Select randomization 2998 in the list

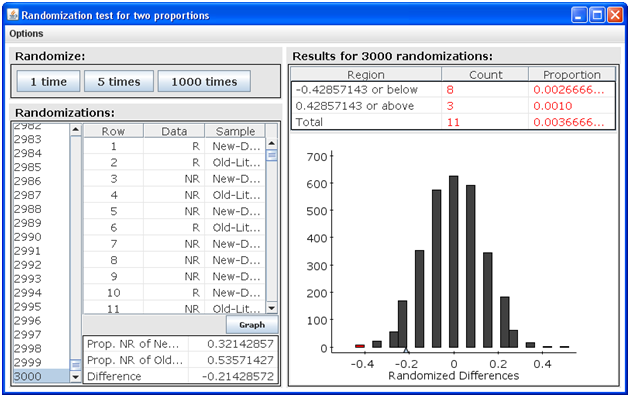click(41, 348)
